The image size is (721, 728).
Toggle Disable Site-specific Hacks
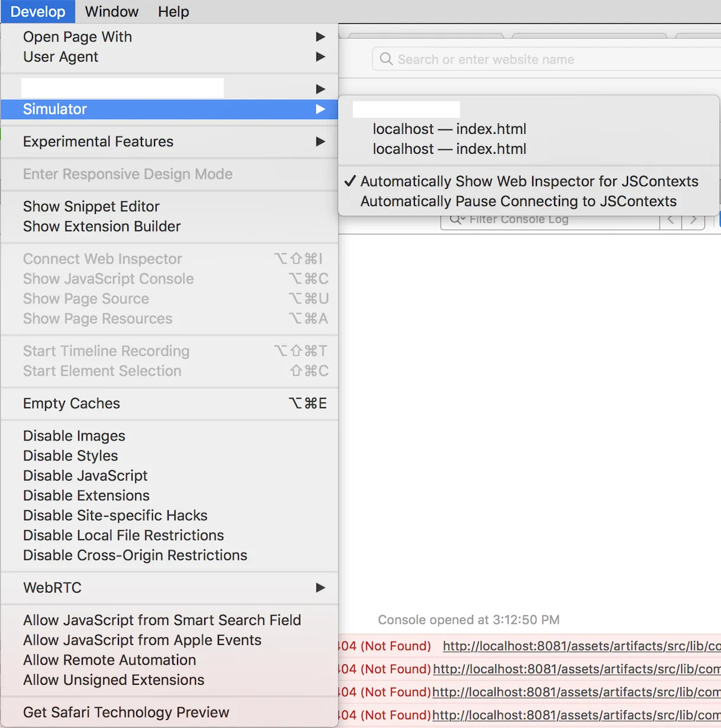point(169,516)
